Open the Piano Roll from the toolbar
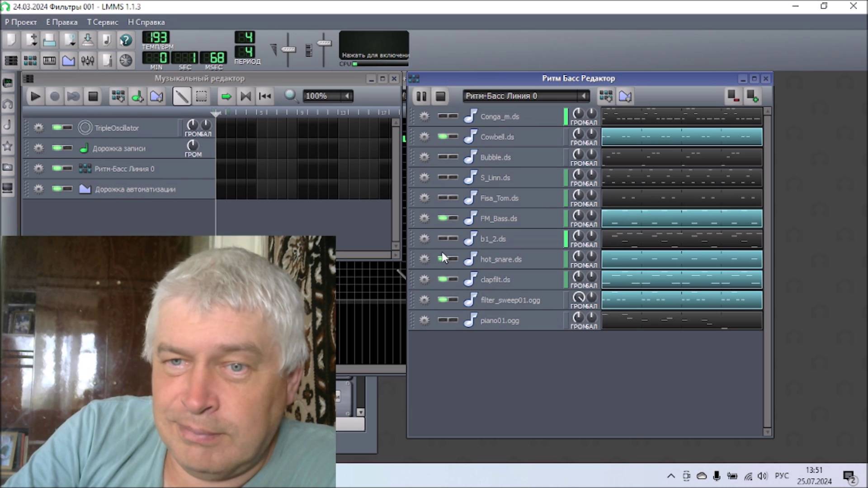This screenshot has width=868, height=488. coord(49,60)
